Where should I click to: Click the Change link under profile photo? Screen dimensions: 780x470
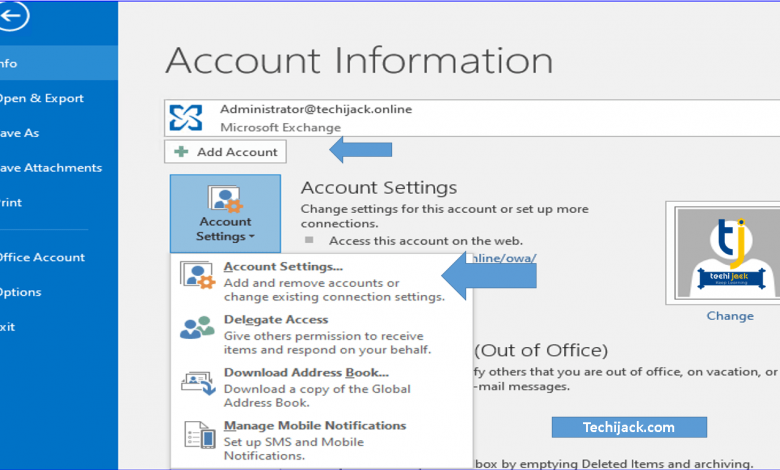pos(730,316)
